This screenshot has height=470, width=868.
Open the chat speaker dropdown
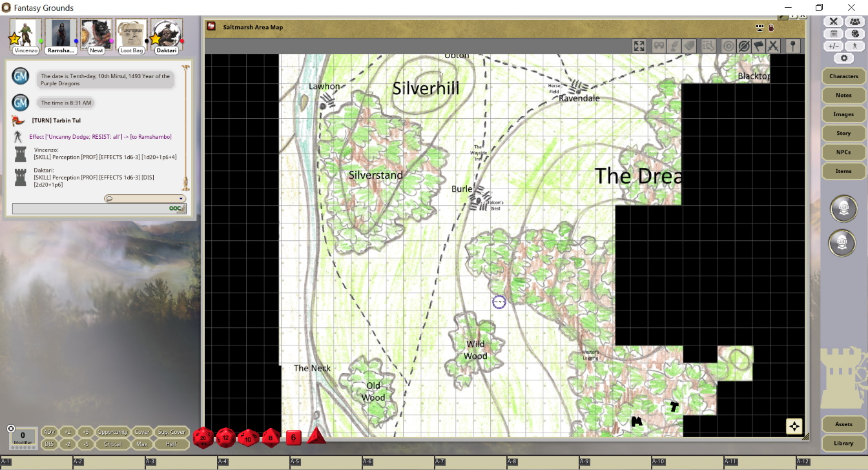pyautogui.click(x=145, y=199)
